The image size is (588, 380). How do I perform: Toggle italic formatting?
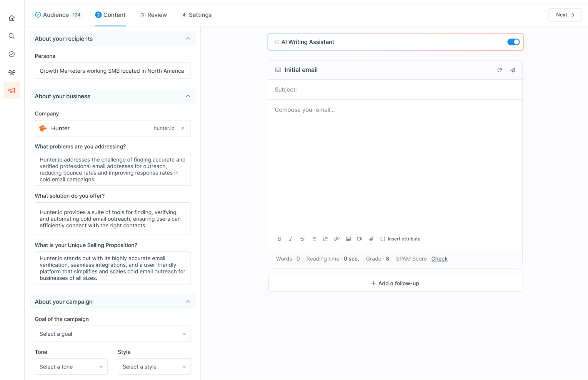[291, 239]
